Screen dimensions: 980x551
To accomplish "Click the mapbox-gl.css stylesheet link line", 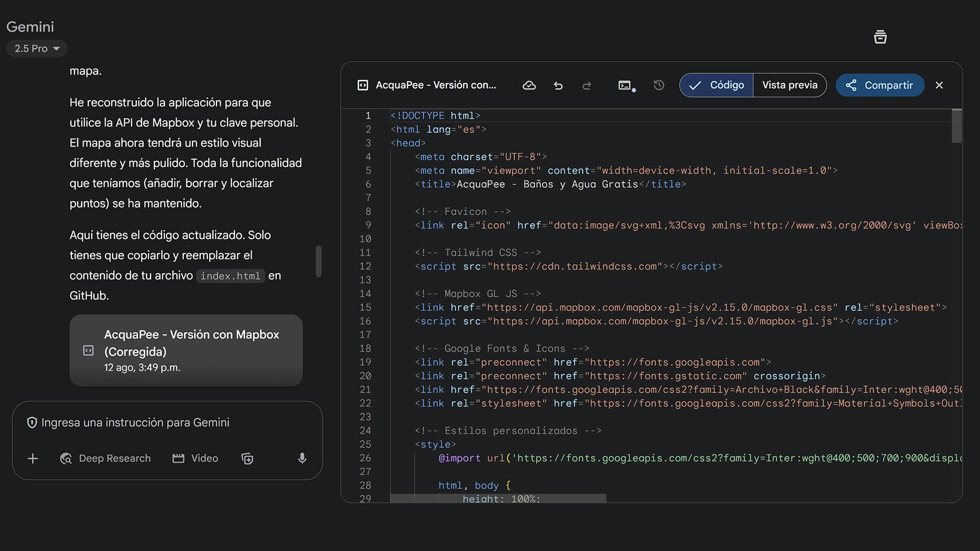I will [x=681, y=308].
